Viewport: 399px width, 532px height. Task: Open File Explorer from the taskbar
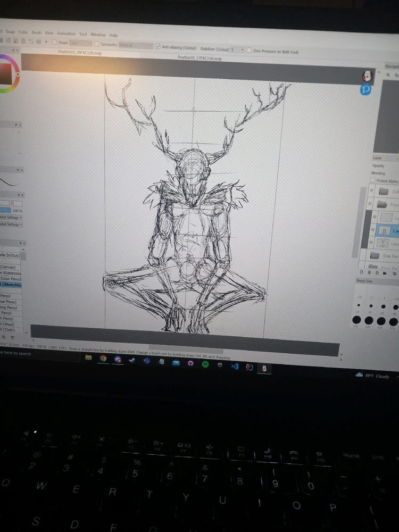pos(88,358)
